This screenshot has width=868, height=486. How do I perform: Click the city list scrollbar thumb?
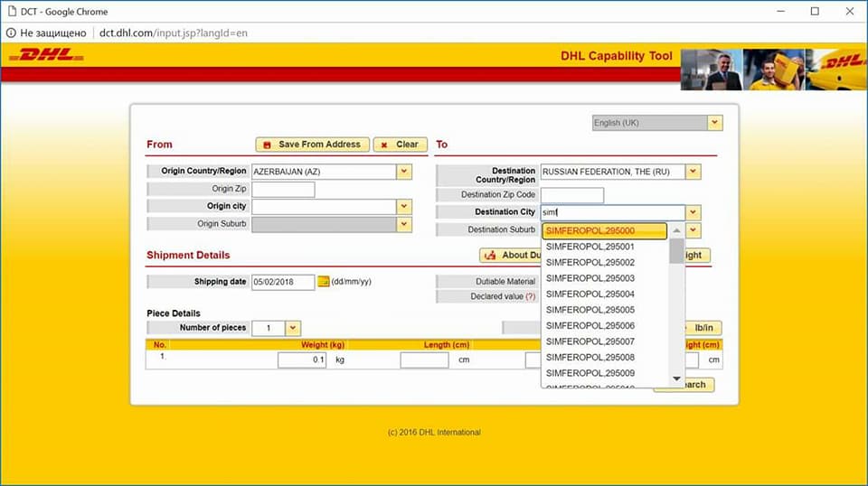point(676,250)
